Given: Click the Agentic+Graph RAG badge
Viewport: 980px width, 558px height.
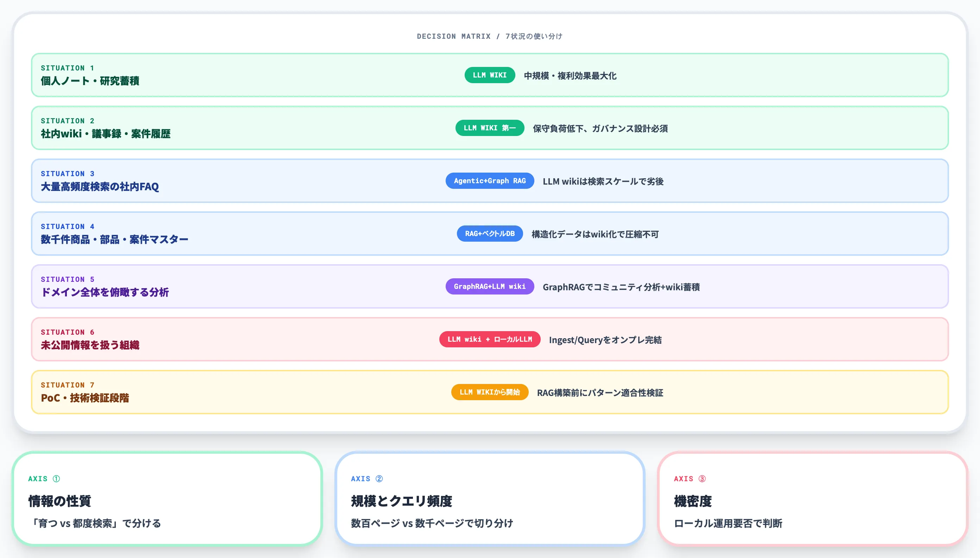Looking at the screenshot, I should coord(489,181).
